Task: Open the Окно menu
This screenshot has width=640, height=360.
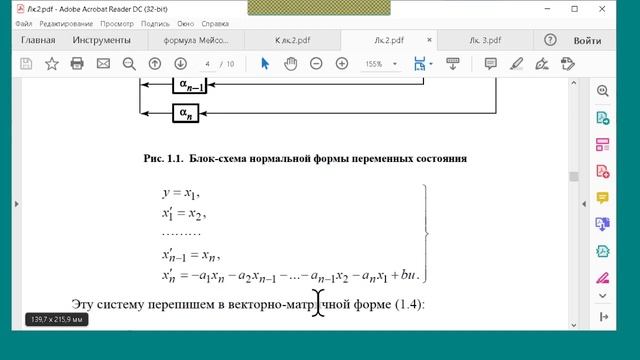Action: pyautogui.click(x=185, y=24)
